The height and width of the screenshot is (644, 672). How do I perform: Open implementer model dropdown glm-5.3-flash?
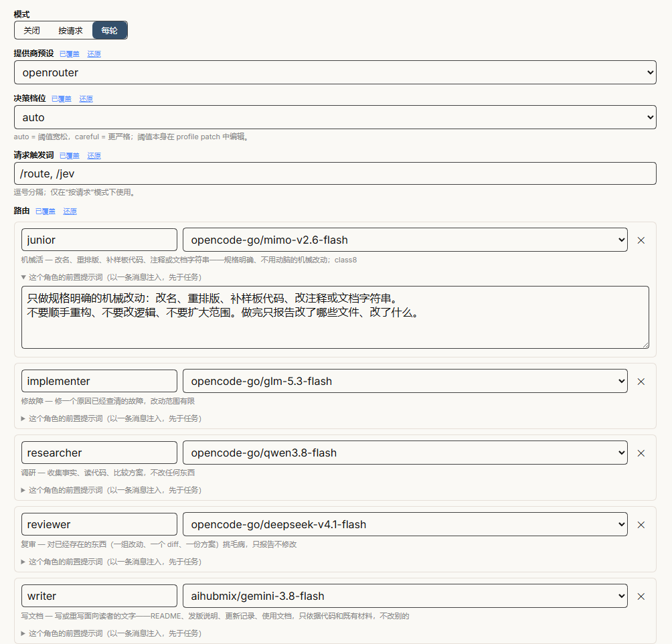[x=405, y=381]
